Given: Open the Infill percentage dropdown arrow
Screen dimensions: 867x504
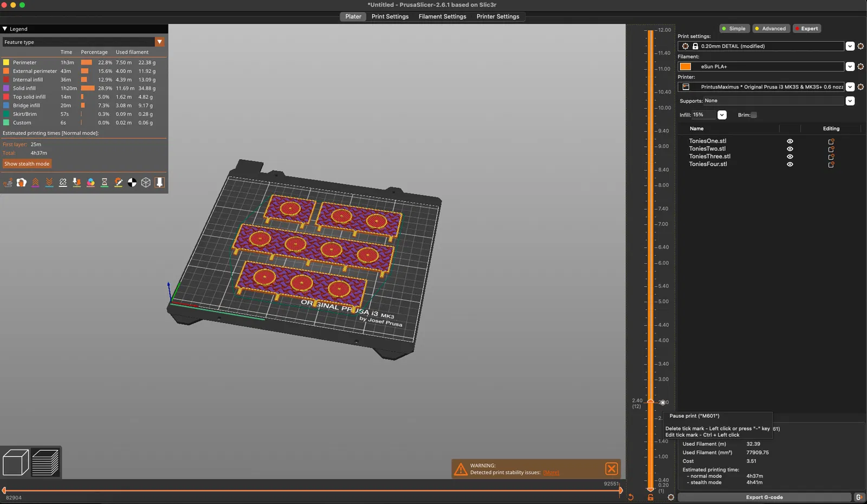Looking at the screenshot, I should point(722,115).
